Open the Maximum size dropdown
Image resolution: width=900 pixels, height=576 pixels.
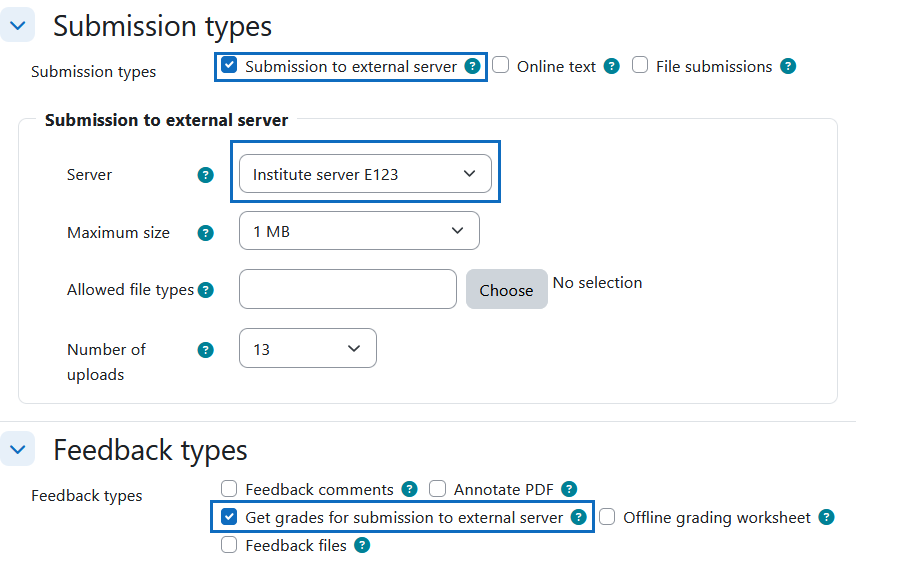click(359, 231)
